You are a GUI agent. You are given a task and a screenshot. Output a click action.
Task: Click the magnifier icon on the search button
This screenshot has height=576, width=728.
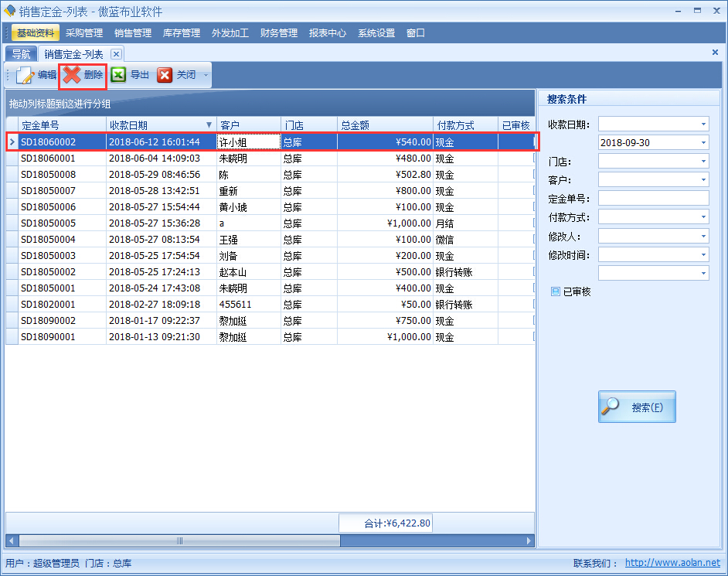pyautogui.click(x=611, y=406)
